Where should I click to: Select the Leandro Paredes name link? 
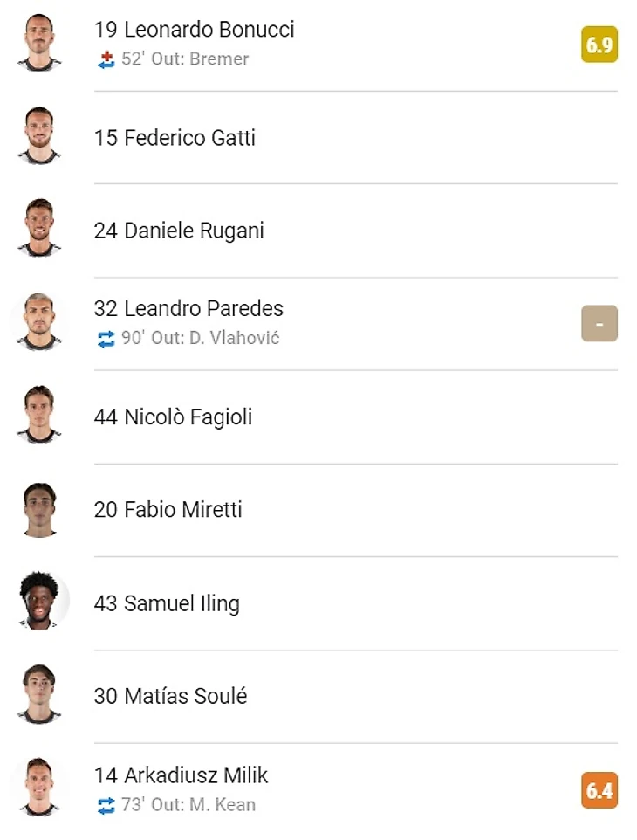click(x=188, y=309)
